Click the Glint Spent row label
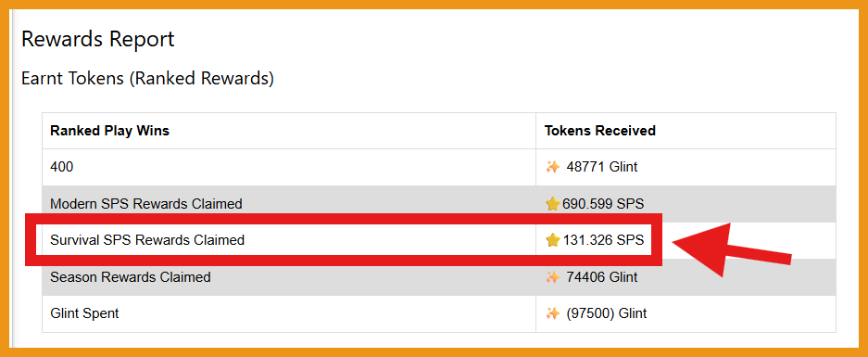Image resolution: width=868 pixels, height=357 pixels. tap(84, 313)
